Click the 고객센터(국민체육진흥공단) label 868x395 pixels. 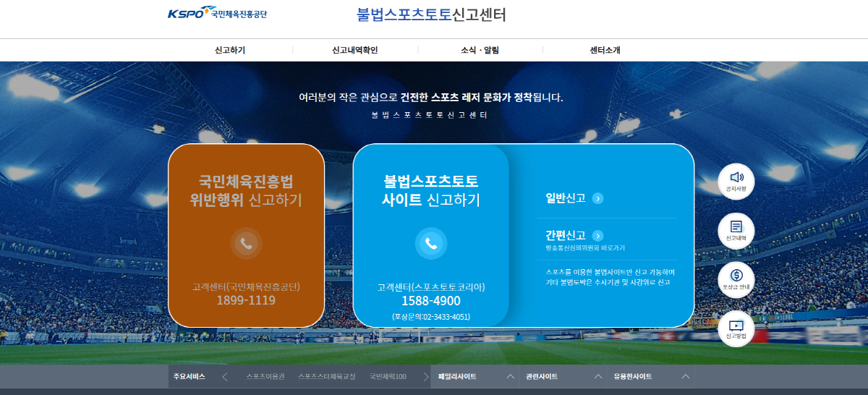[246, 286]
